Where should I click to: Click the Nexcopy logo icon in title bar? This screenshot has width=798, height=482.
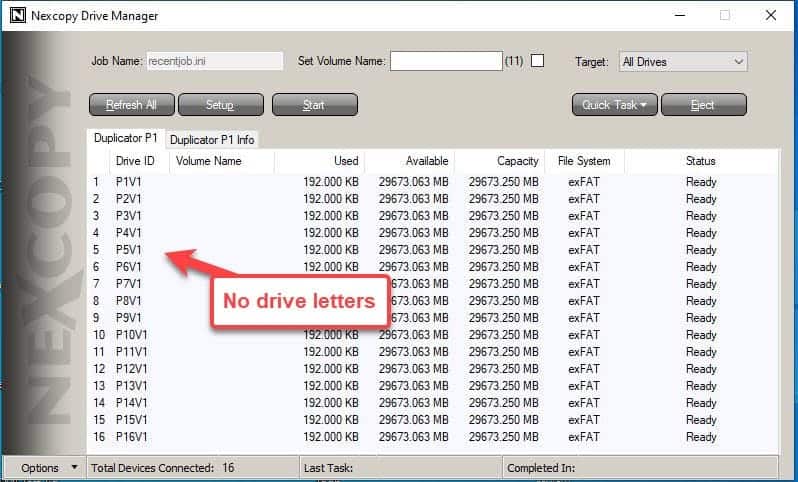(x=18, y=15)
